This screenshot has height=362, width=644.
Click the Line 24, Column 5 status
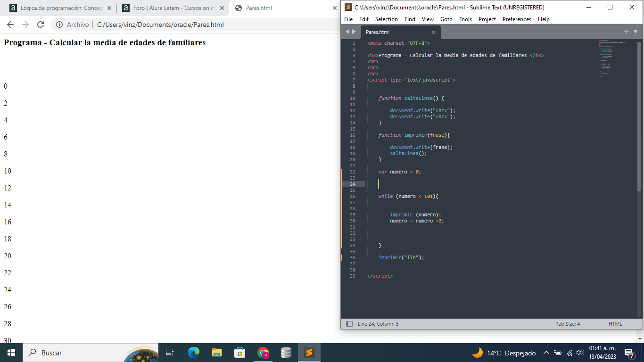coord(378,324)
